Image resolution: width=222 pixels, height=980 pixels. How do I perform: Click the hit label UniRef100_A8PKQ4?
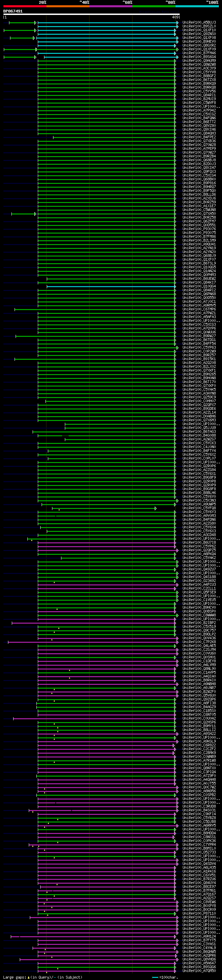coord(199,554)
